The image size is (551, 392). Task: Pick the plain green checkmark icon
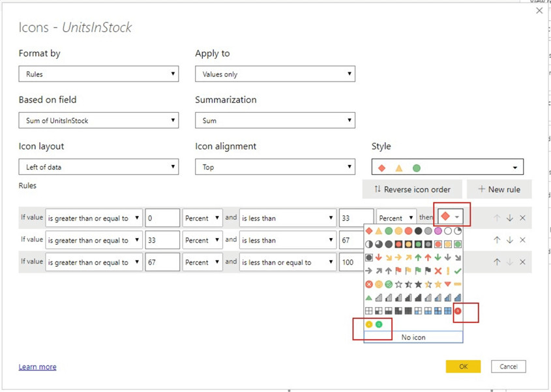click(458, 271)
